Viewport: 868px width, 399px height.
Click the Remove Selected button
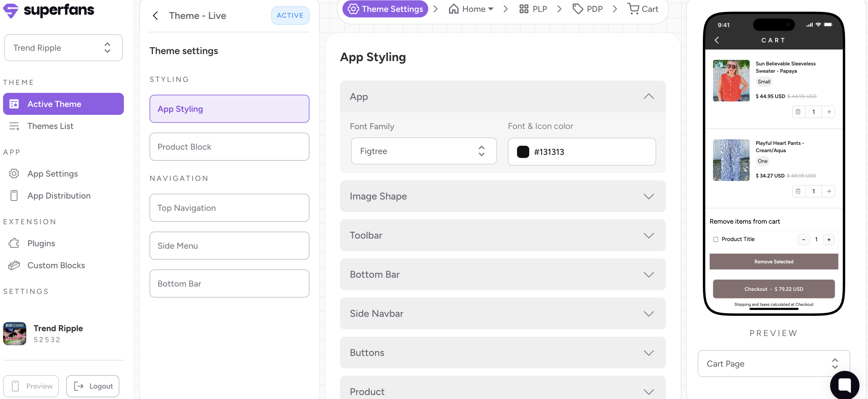773,262
